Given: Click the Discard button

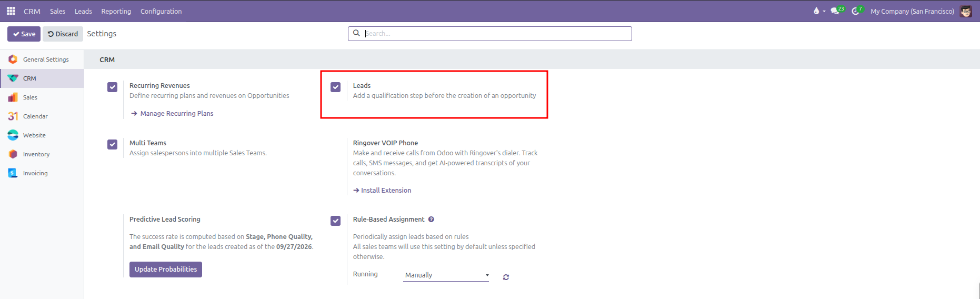Looking at the screenshot, I should coord(63,34).
